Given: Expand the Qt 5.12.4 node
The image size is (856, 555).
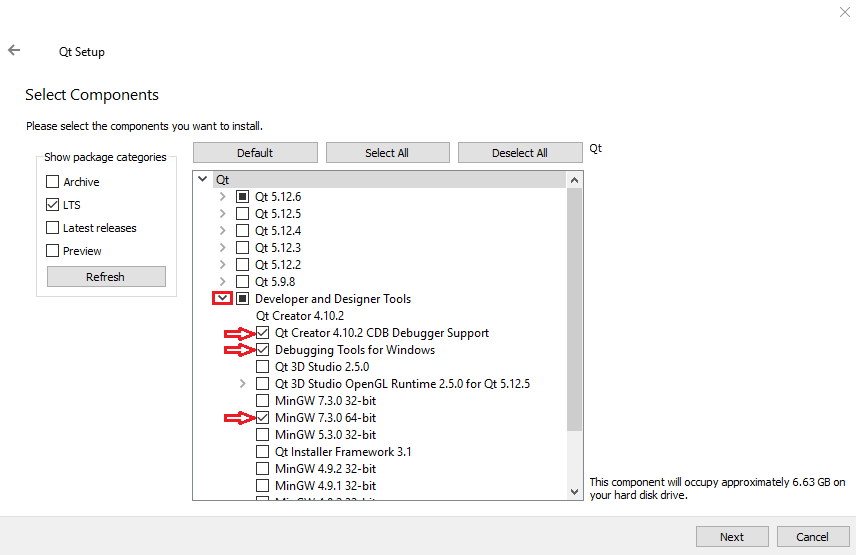Looking at the screenshot, I should coord(222,230).
